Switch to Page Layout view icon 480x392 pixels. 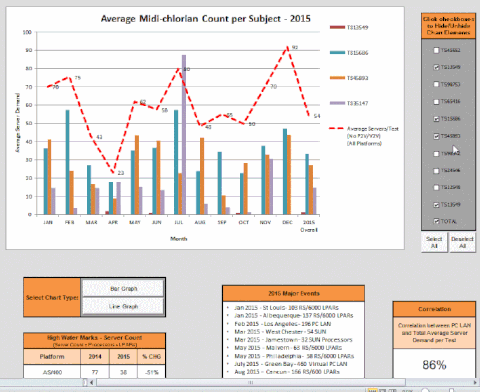(382, 390)
